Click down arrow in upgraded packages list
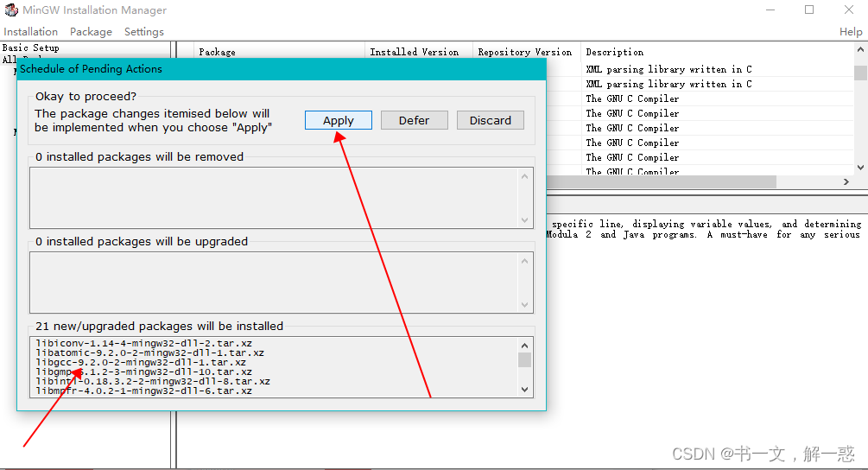 click(x=525, y=305)
